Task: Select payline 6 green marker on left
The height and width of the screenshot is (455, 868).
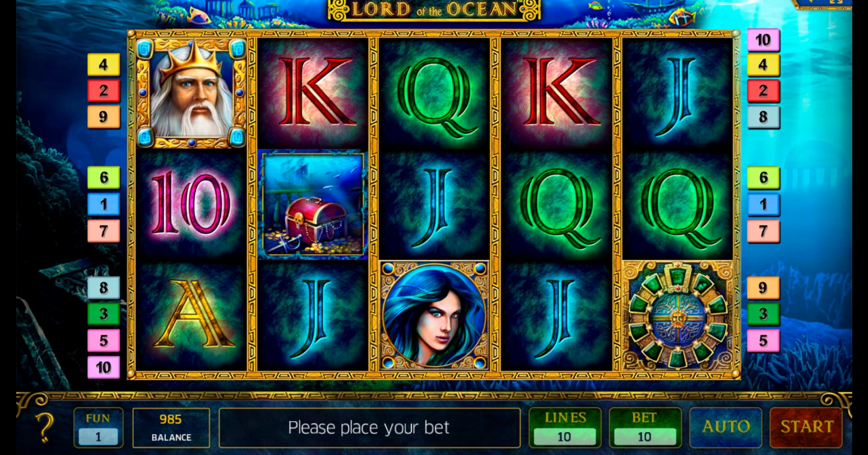Action: coord(104,177)
